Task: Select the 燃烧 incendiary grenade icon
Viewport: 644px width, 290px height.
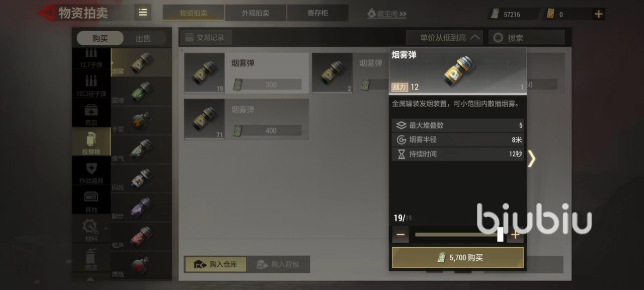Action: point(141,265)
